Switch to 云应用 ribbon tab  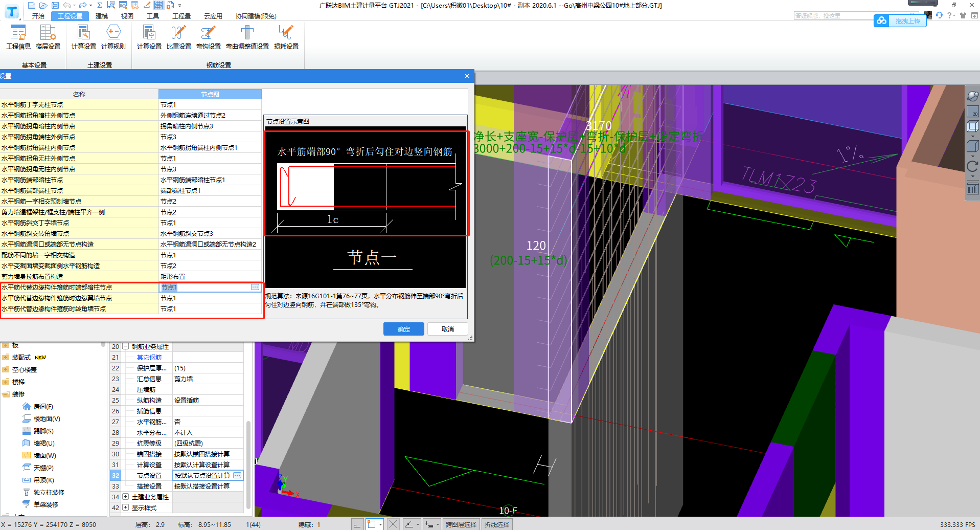coord(213,16)
